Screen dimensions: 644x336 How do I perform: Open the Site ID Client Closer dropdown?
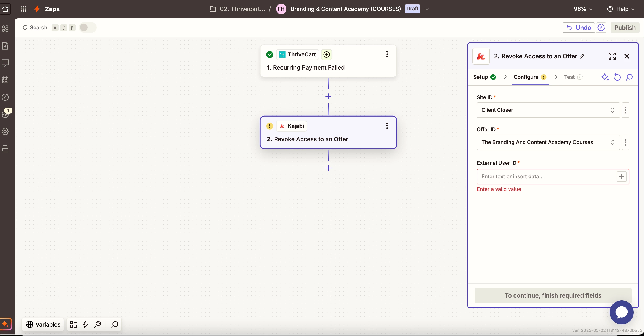548,110
